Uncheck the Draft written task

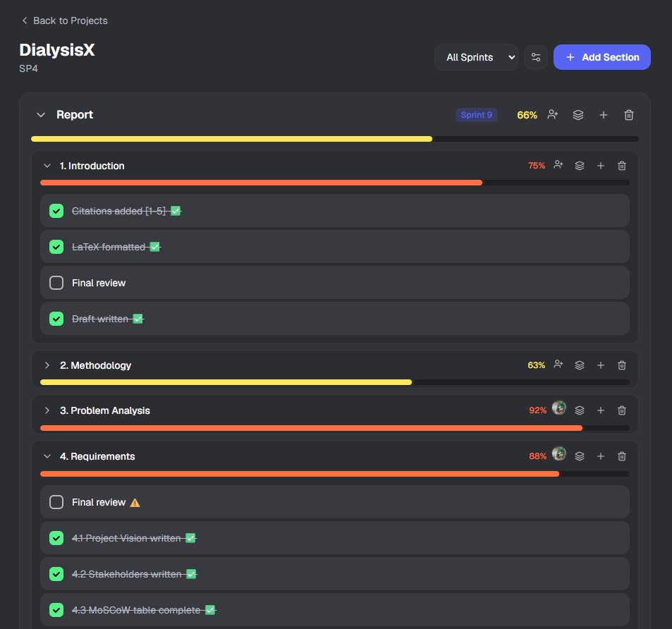(x=56, y=319)
